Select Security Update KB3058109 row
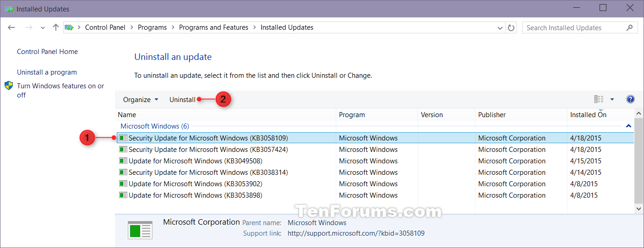The image size is (644, 248). pos(375,138)
